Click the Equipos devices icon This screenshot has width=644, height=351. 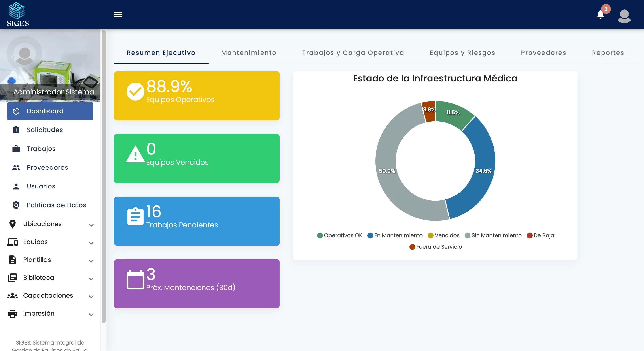point(13,242)
